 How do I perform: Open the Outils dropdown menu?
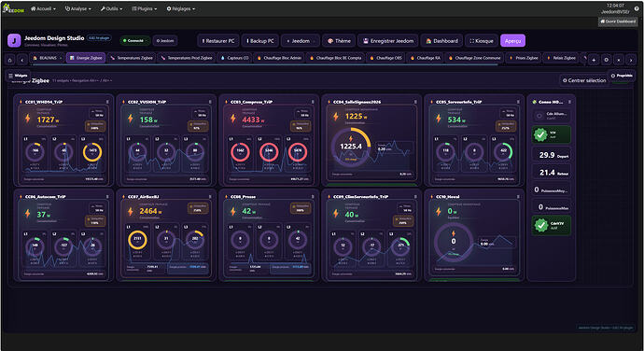(111, 8)
